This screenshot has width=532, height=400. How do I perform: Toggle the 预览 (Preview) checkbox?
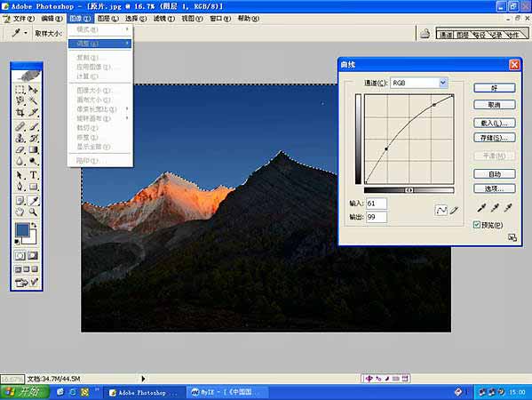point(477,225)
